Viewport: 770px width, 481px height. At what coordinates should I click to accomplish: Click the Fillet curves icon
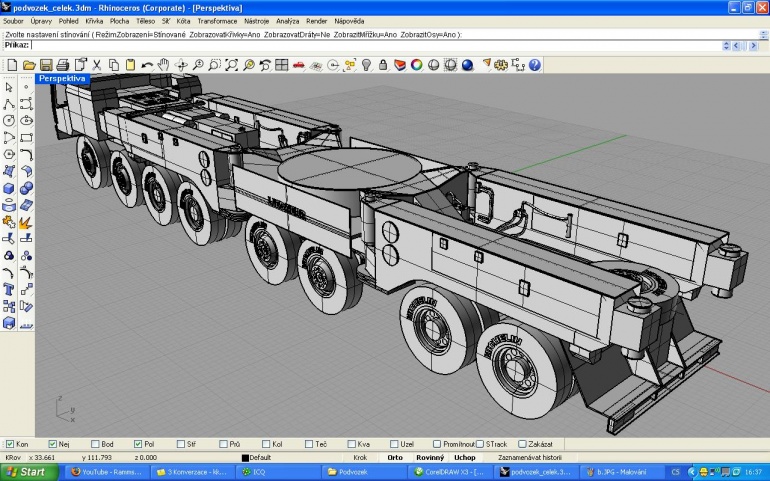pos(27,154)
